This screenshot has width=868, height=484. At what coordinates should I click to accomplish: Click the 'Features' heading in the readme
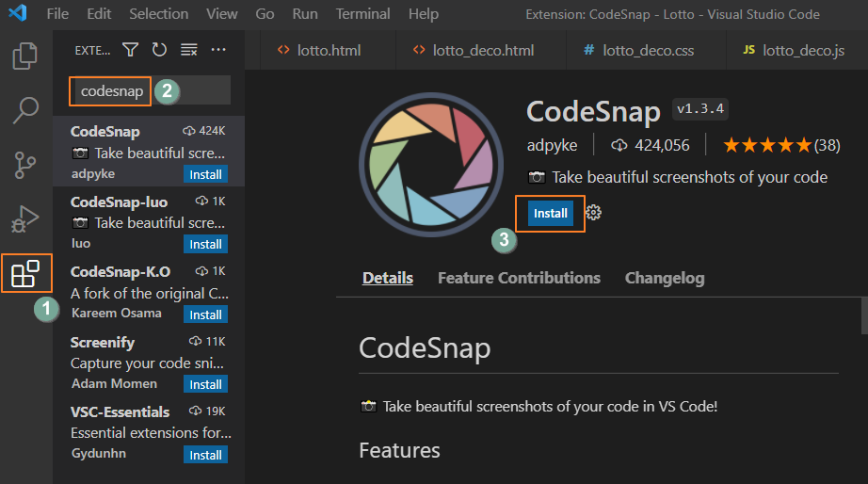pos(399,450)
